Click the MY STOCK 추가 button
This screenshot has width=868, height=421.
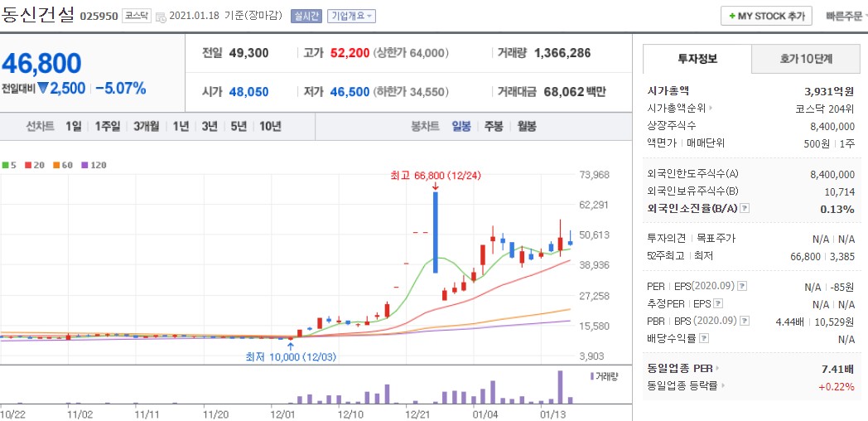[766, 16]
